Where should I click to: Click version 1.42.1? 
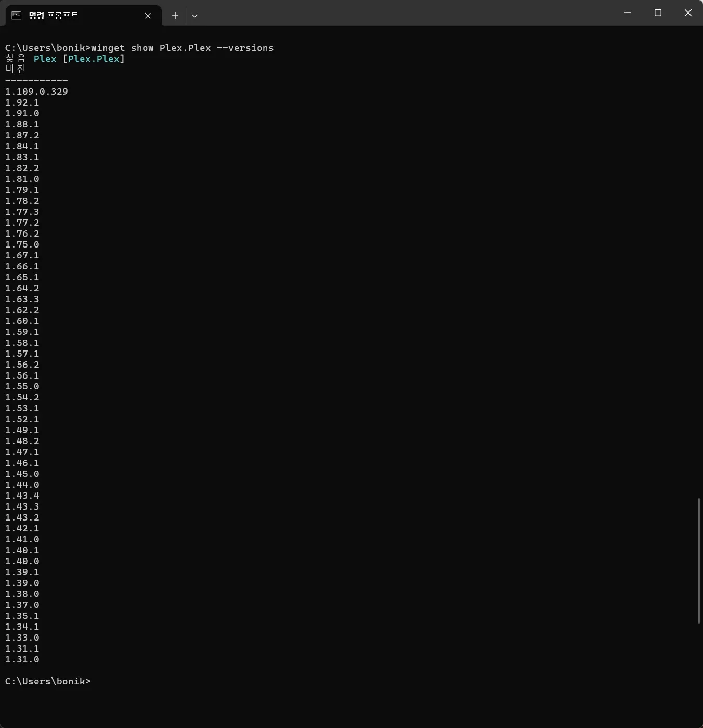pos(22,528)
